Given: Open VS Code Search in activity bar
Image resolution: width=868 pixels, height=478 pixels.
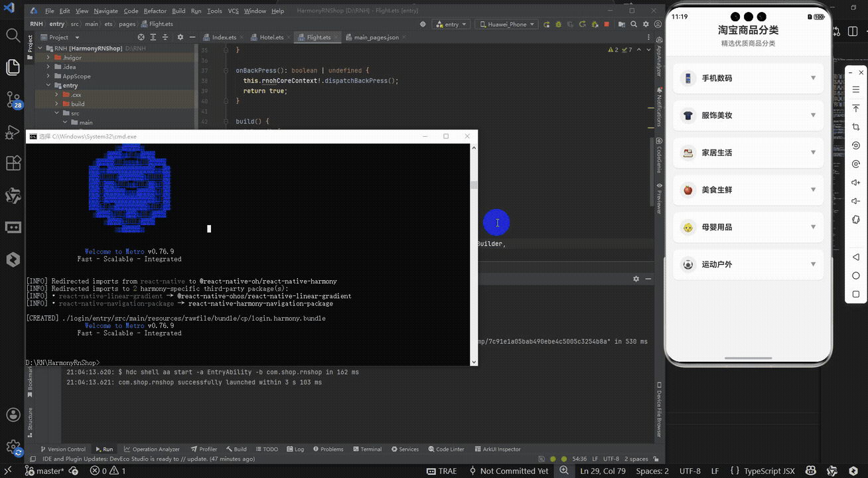Looking at the screenshot, I should coord(13,35).
